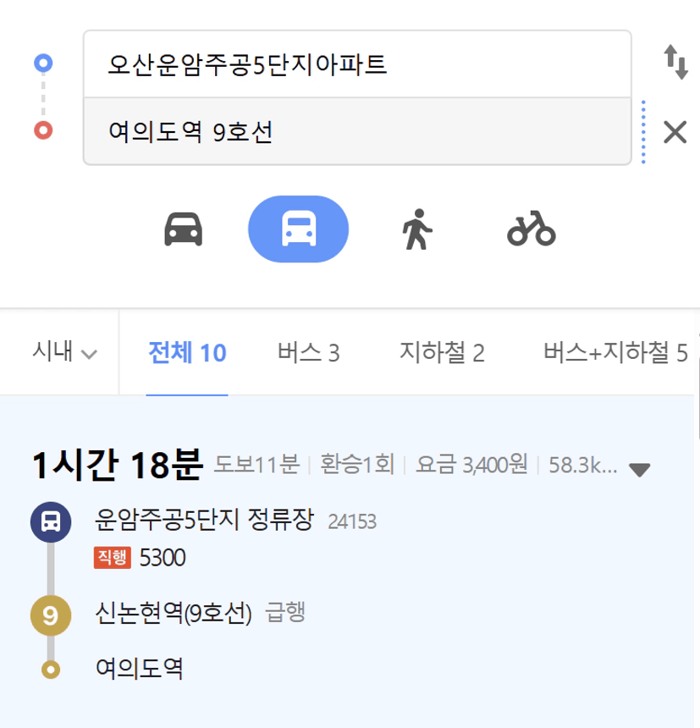Click the 신논현역(9호선) station link
The width and height of the screenshot is (700, 728).
click(x=174, y=614)
